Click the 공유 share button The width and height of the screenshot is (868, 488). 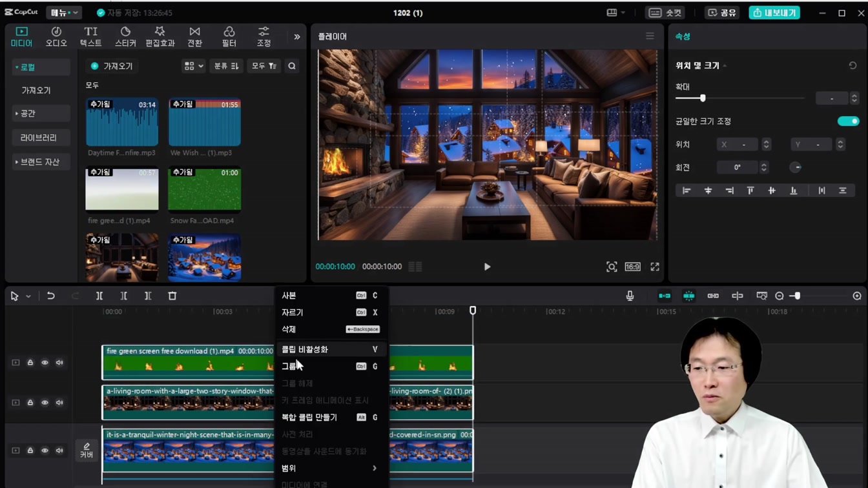pyautogui.click(x=721, y=12)
